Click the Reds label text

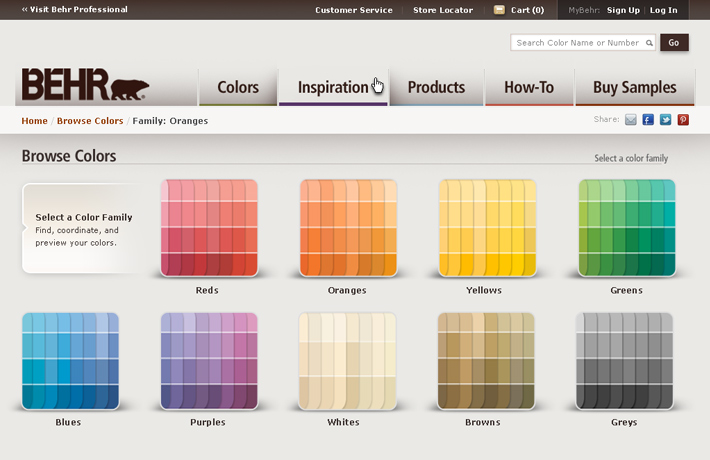207,290
